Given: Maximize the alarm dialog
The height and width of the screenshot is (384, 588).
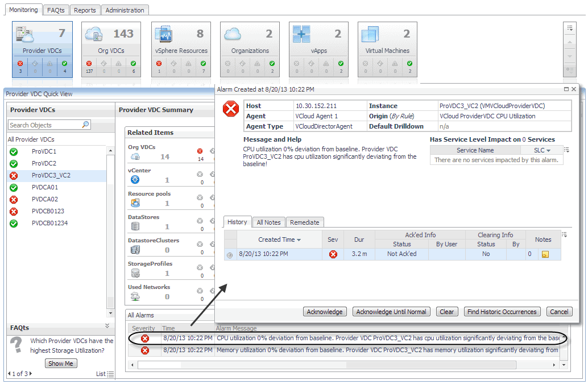Looking at the screenshot, I should click(566, 89).
